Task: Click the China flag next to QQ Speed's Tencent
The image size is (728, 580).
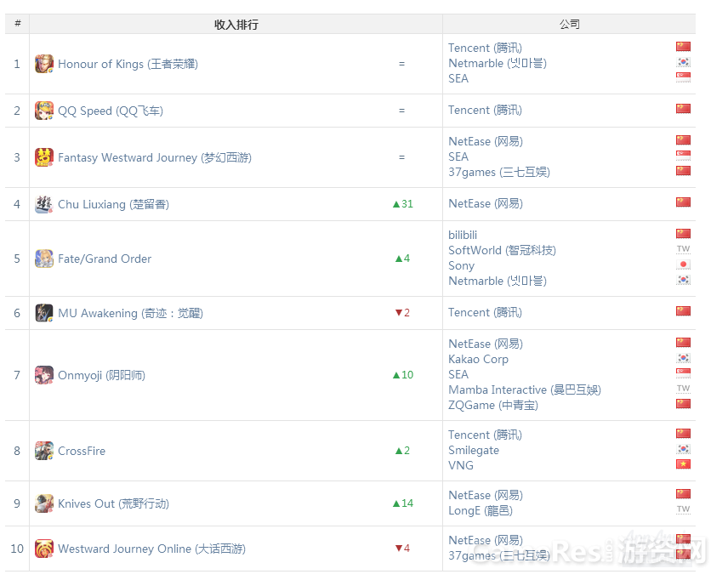Action: (x=683, y=109)
